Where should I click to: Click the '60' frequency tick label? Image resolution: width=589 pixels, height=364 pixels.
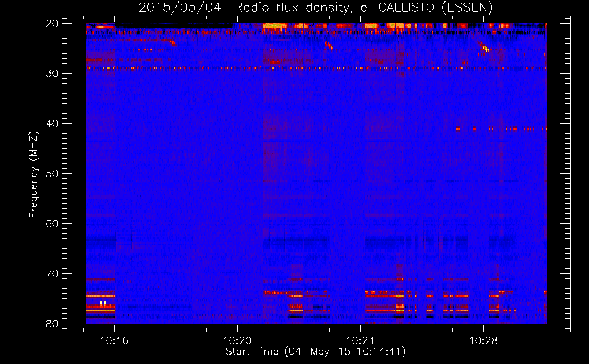click(52, 224)
